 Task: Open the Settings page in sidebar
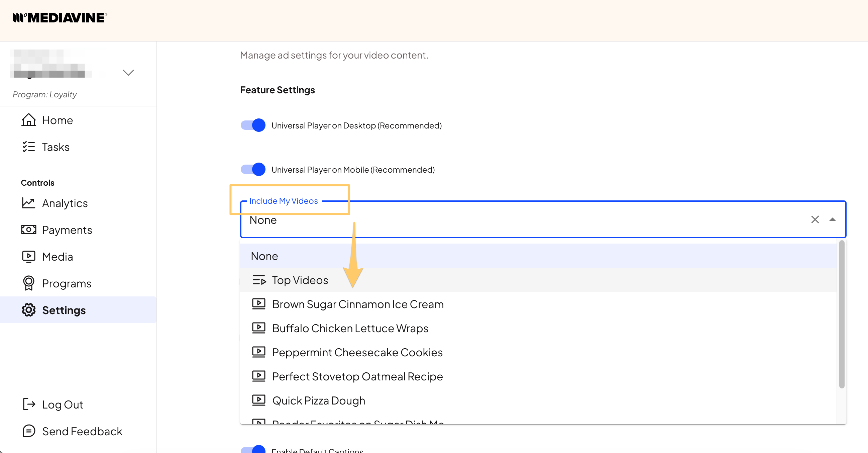64,310
